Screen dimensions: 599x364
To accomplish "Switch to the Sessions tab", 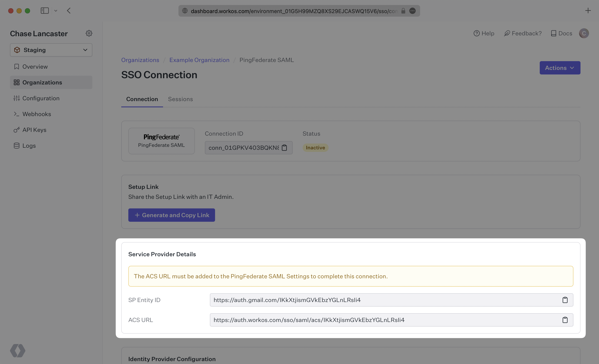I will pyautogui.click(x=180, y=99).
